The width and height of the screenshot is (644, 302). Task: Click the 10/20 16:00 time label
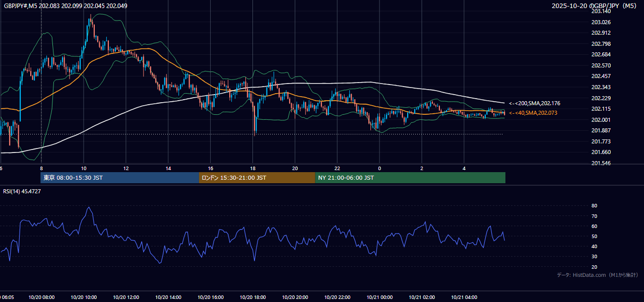[211, 297]
